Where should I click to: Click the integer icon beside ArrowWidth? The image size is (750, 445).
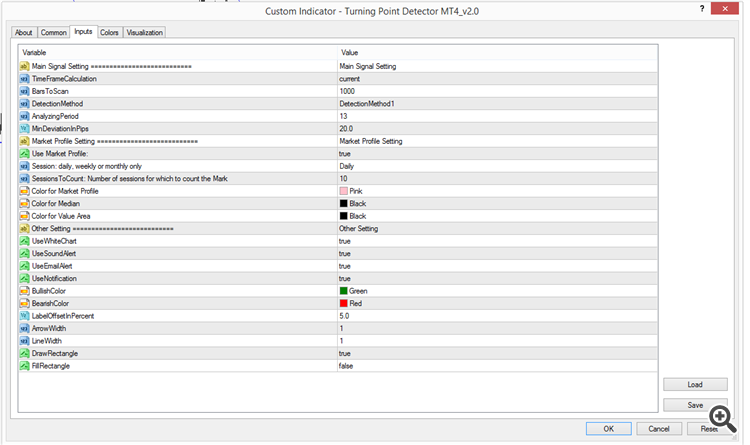pos(24,328)
